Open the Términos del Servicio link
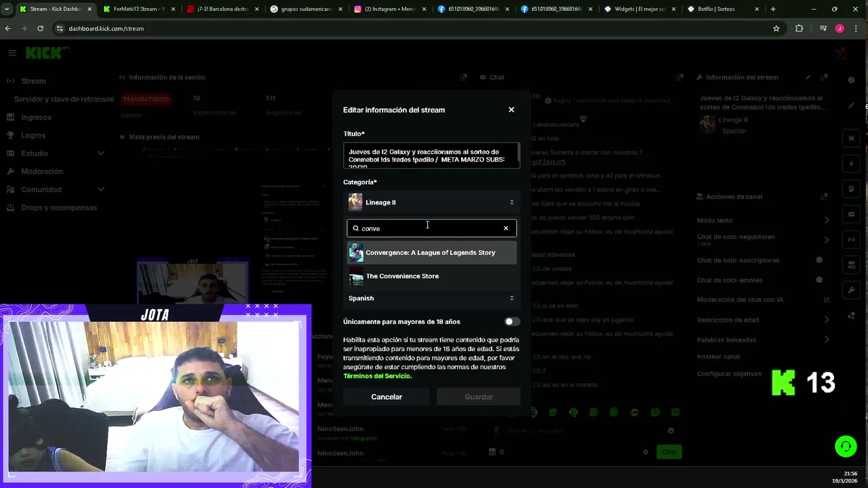The width and height of the screenshot is (868, 488). [x=377, y=376]
